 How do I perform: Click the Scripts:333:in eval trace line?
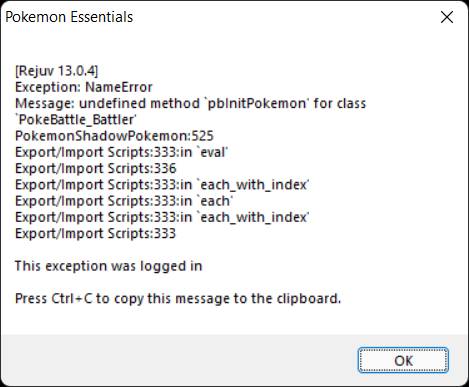coord(121,152)
